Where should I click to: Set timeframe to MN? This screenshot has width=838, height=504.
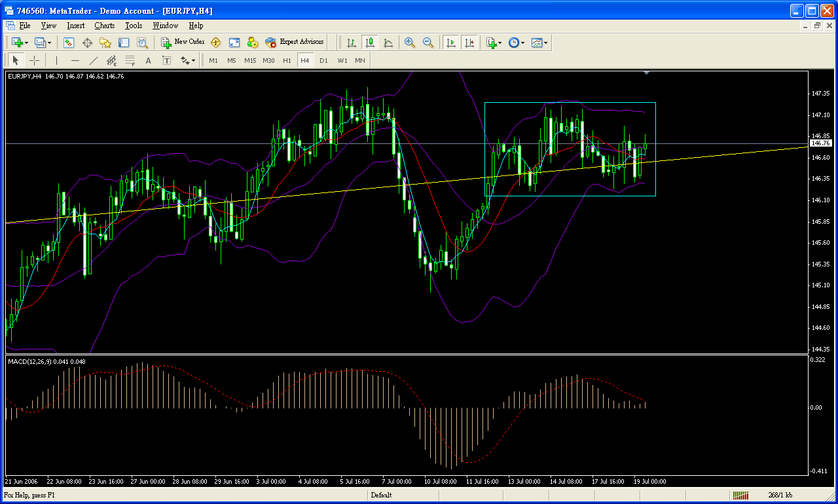tap(360, 60)
